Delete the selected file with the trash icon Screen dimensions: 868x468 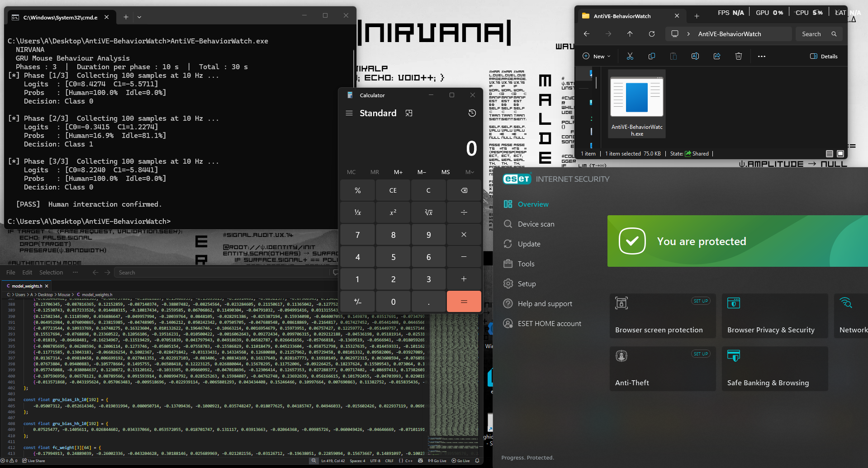pyautogui.click(x=739, y=56)
